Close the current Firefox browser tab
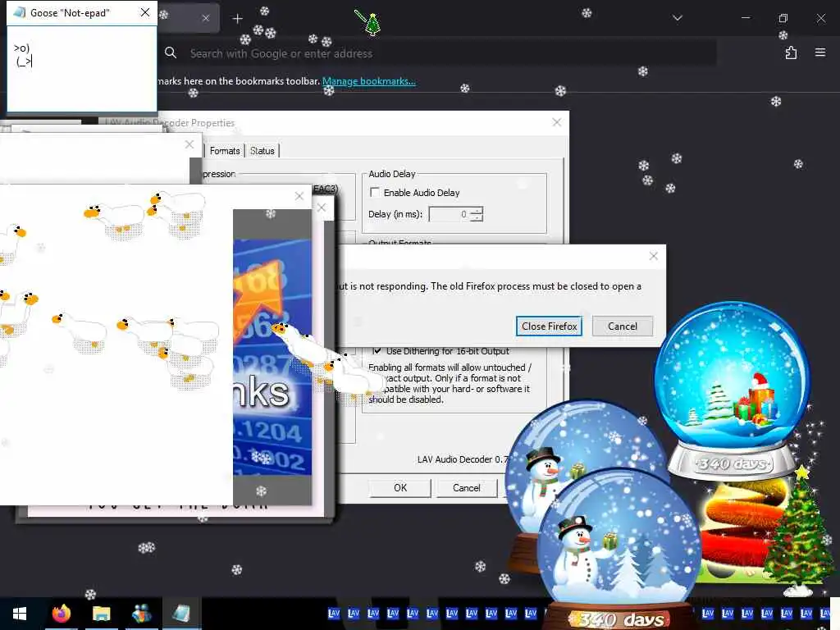Screen dimensions: 840x630 [x=206, y=18]
